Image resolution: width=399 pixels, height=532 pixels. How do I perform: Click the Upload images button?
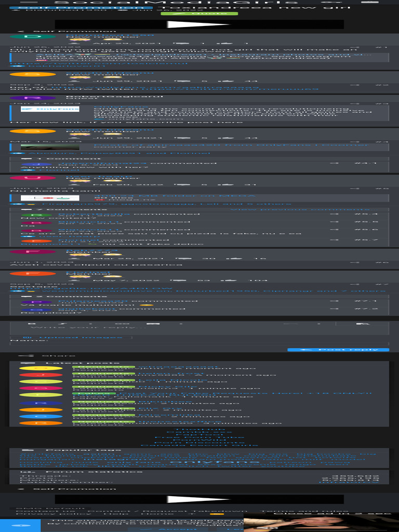point(71,337)
